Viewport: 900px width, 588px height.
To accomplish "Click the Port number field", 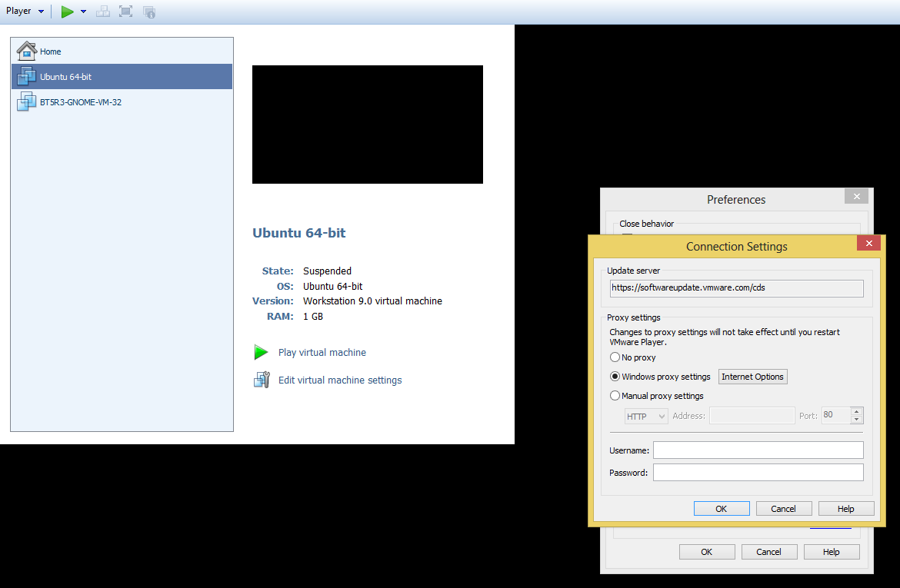I will pyautogui.click(x=835, y=415).
